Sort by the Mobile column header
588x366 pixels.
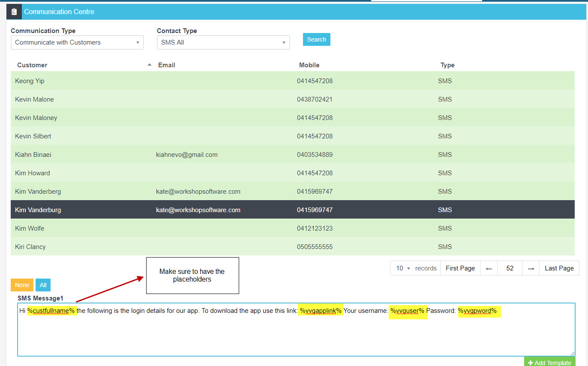point(309,65)
